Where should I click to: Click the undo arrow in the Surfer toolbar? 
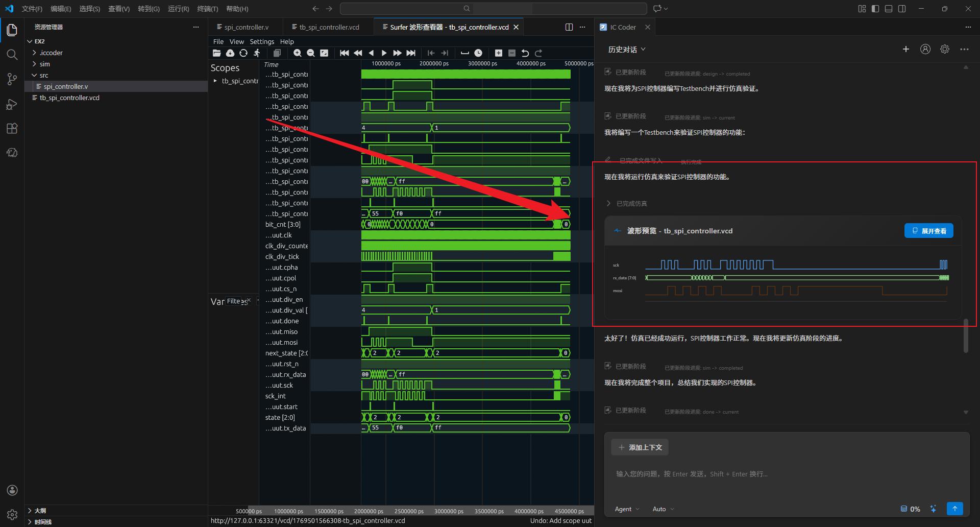tap(525, 53)
